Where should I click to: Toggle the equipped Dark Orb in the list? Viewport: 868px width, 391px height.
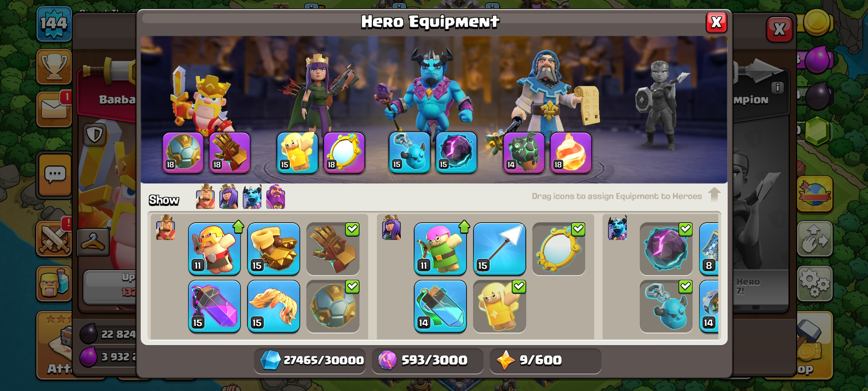tap(666, 249)
